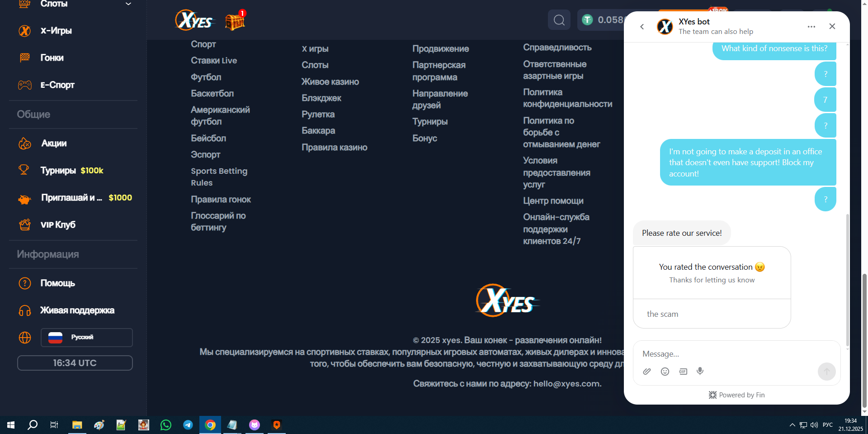Image resolution: width=868 pixels, height=434 pixels.
Task: Click the chat window scrollbar
Action: (847, 281)
